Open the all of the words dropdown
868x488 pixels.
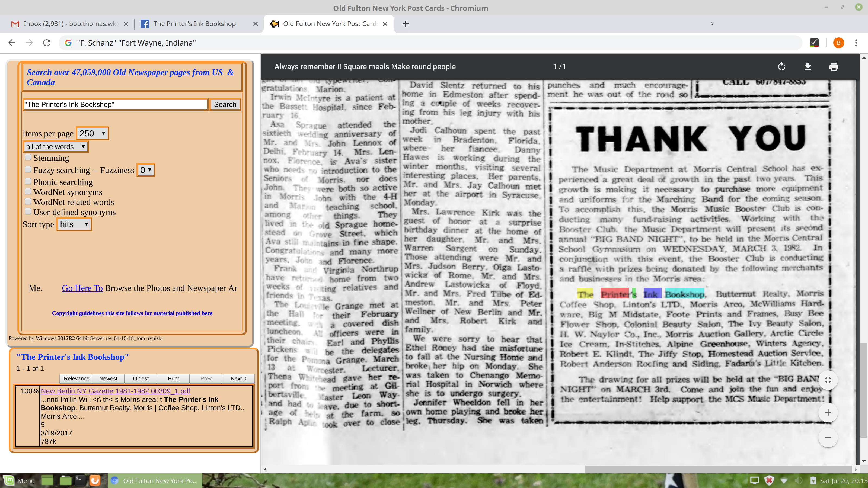coord(56,146)
